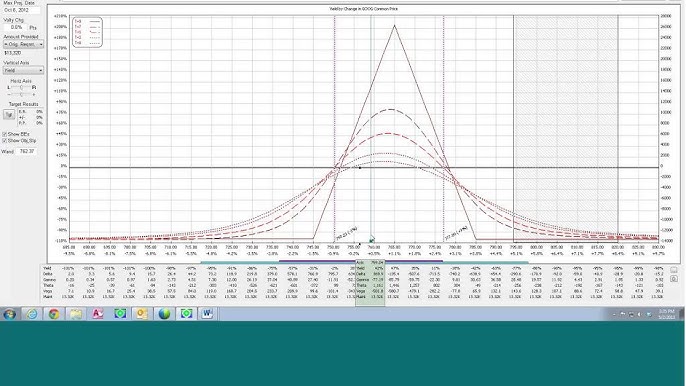This screenshot has width=686, height=386.
Task: Open Outlook from the taskbar
Action: (x=142, y=314)
